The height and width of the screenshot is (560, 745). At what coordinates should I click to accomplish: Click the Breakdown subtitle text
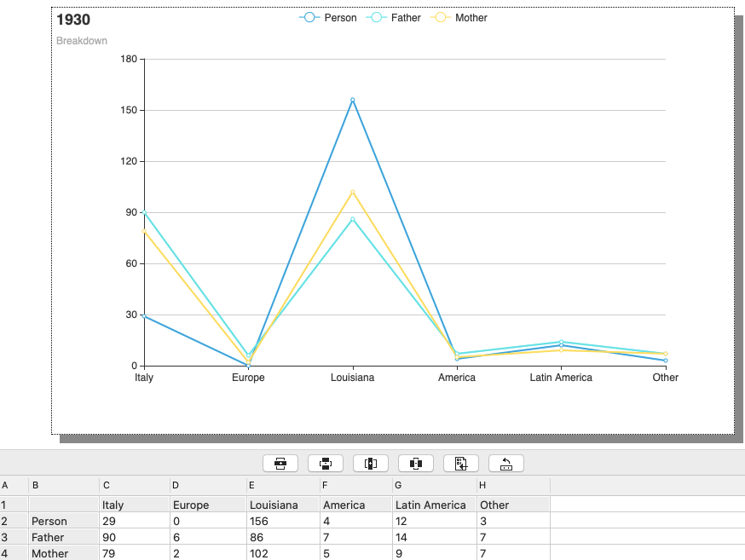(x=82, y=41)
